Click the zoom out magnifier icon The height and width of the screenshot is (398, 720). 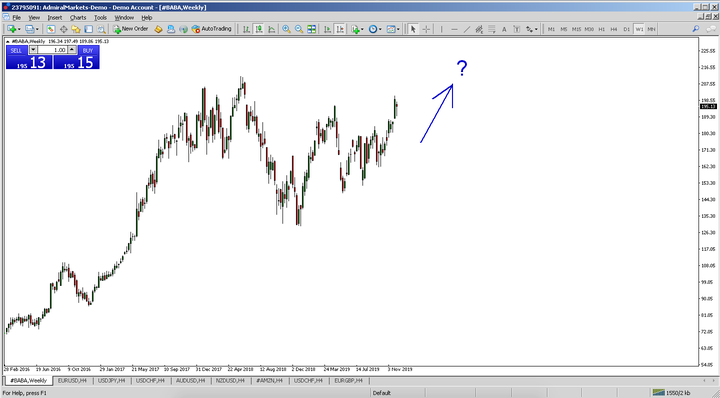[x=299, y=29]
